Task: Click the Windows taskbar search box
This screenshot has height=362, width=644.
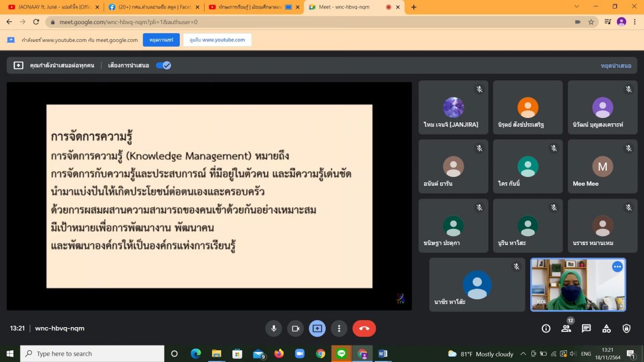Action: [x=92, y=354]
